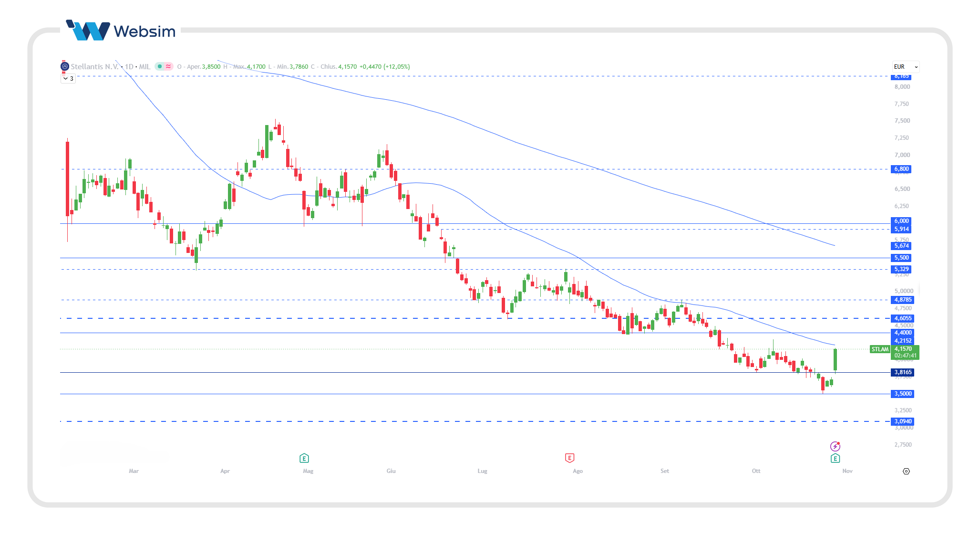980x535 pixels.
Task: Click the Ott label on time axis
Action: coord(756,471)
